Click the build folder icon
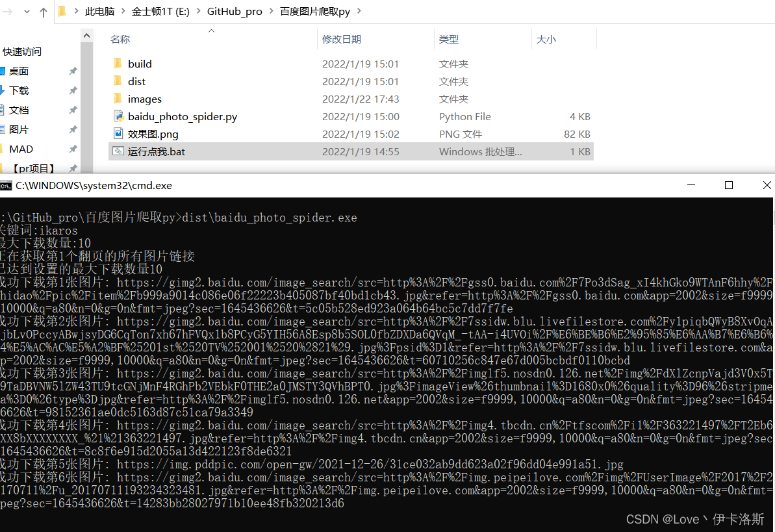This screenshot has height=532, width=775. (x=118, y=63)
